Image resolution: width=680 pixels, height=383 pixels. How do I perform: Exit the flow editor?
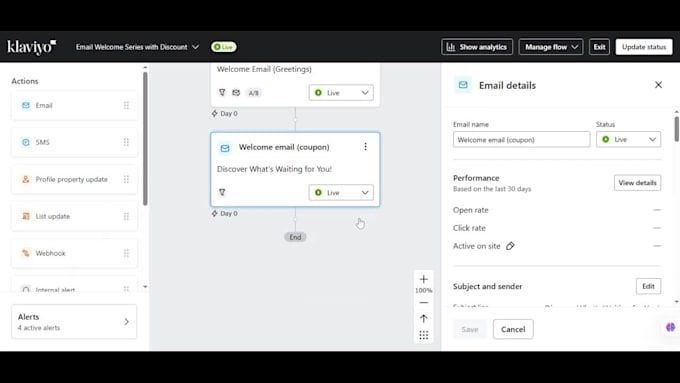click(599, 47)
